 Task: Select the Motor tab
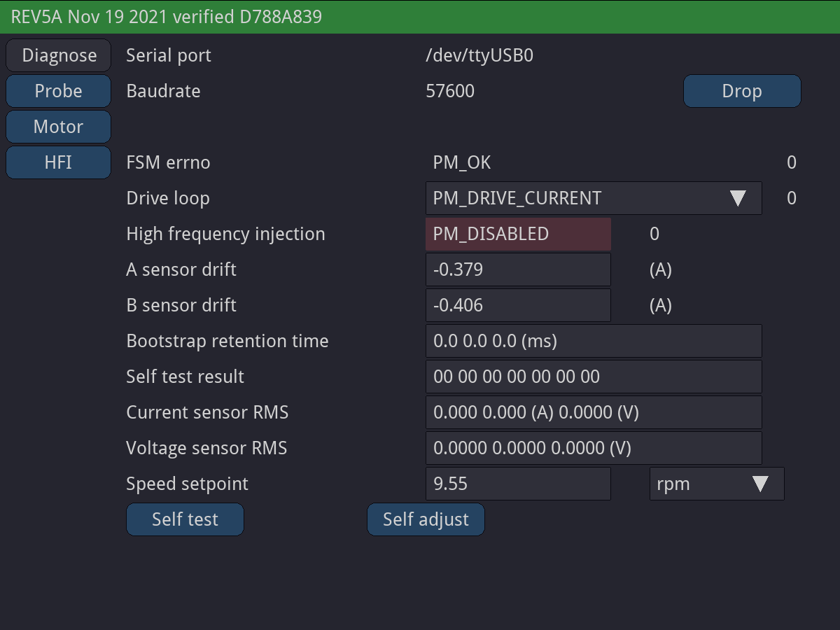coord(59,127)
